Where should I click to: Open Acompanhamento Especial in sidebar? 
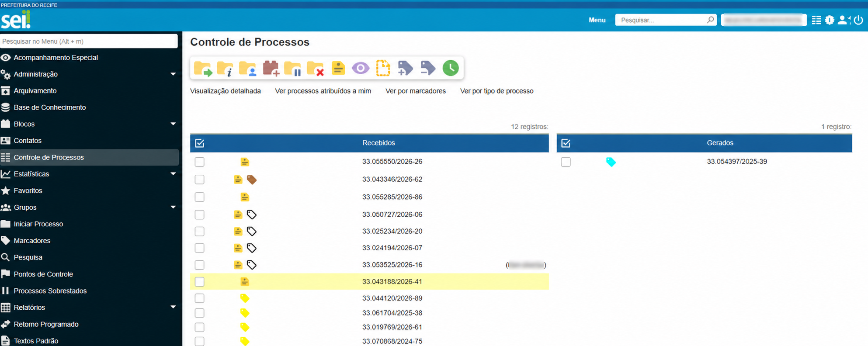point(56,58)
